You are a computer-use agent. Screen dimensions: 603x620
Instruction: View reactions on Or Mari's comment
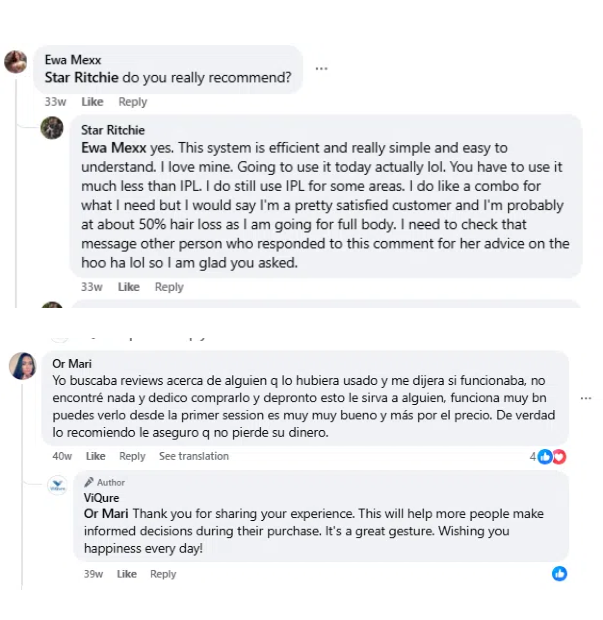click(548, 456)
